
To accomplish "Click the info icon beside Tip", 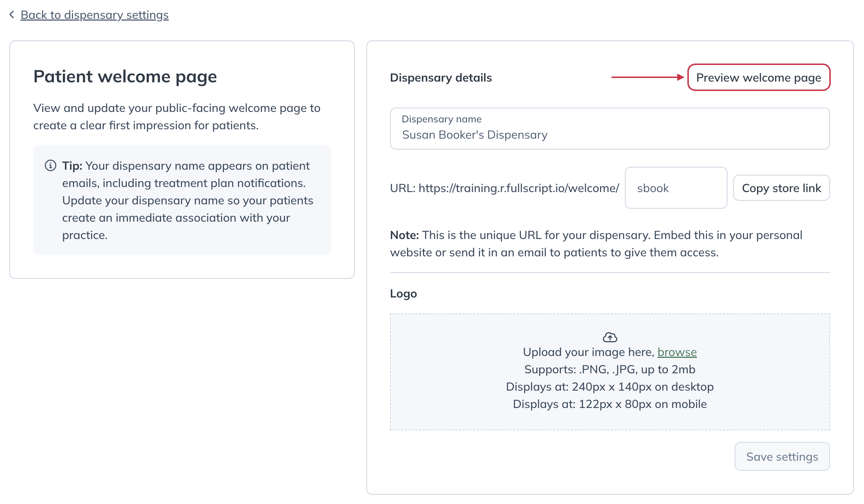I will click(x=51, y=166).
